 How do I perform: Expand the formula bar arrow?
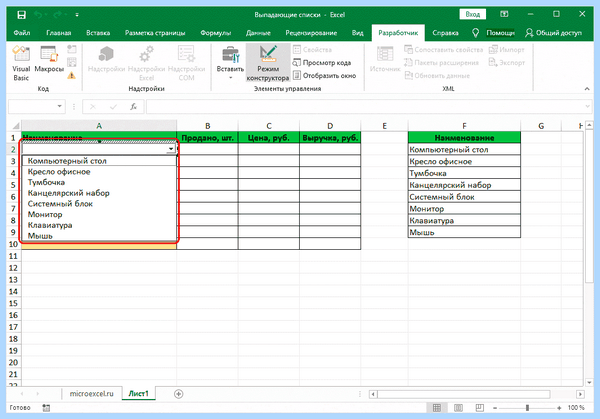588,107
